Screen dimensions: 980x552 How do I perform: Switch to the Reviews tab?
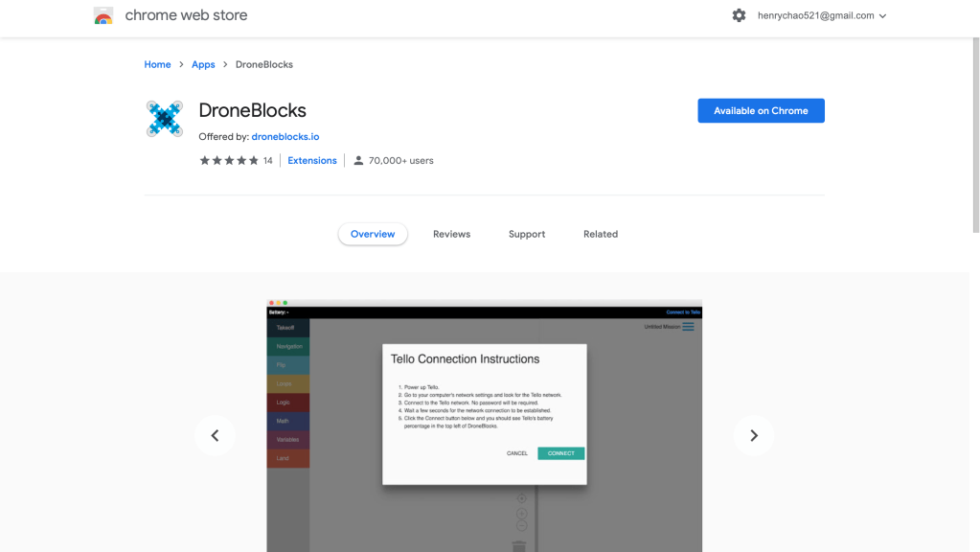(451, 234)
